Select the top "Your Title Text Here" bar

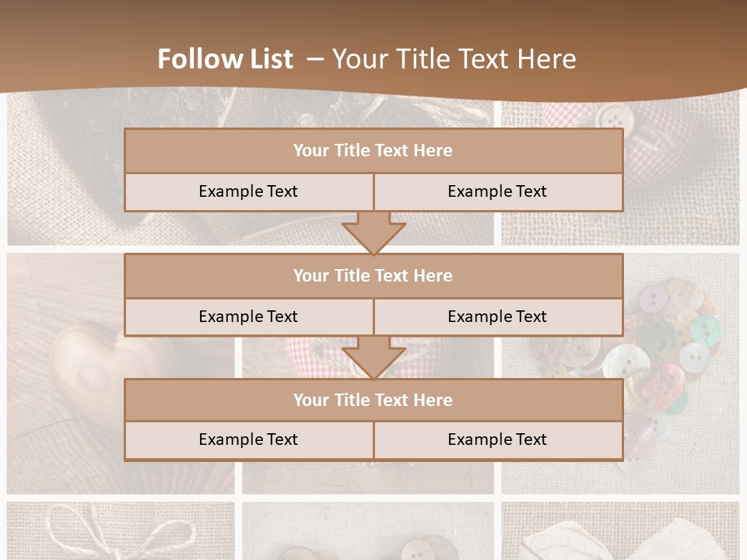(x=373, y=151)
